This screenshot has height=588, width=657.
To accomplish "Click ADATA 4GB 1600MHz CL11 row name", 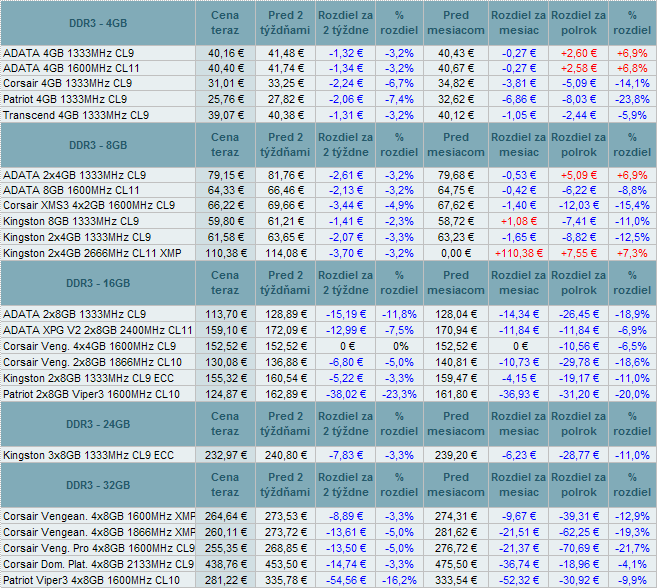I will pos(71,68).
